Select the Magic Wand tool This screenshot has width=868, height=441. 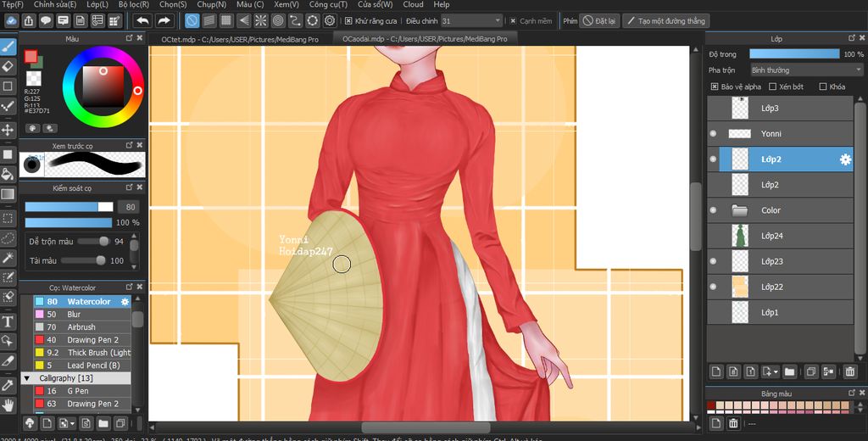coord(8,258)
